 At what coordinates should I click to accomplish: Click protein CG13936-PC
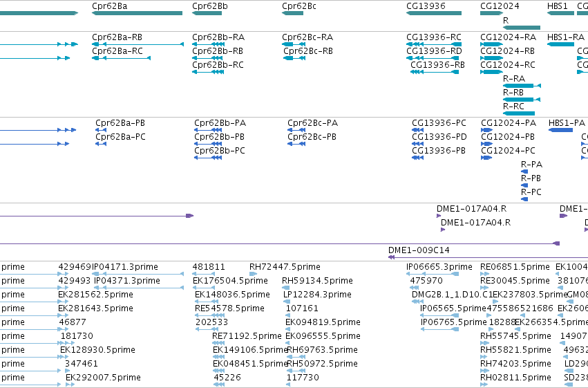(x=439, y=123)
